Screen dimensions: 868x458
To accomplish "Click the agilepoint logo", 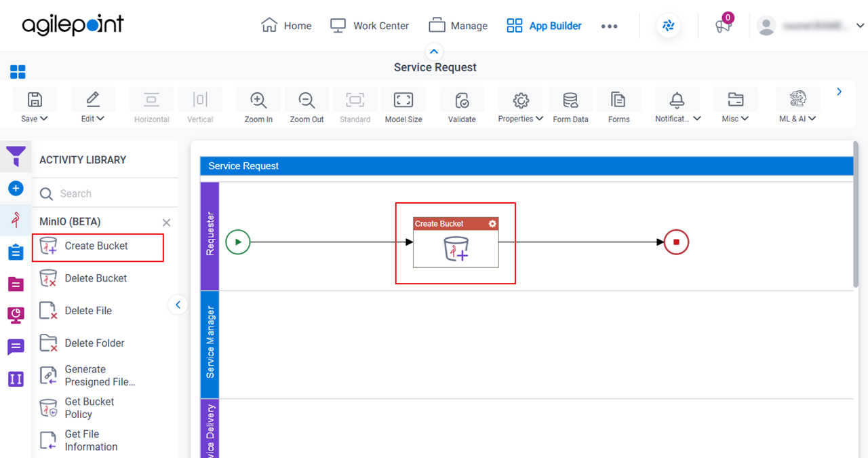I will pyautogui.click(x=73, y=26).
